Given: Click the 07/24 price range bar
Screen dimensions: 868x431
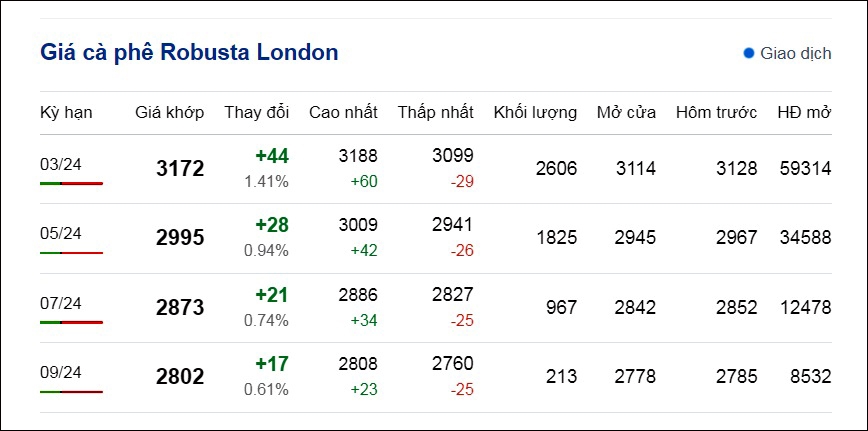Looking at the screenshot, I should pyautogui.click(x=71, y=322).
